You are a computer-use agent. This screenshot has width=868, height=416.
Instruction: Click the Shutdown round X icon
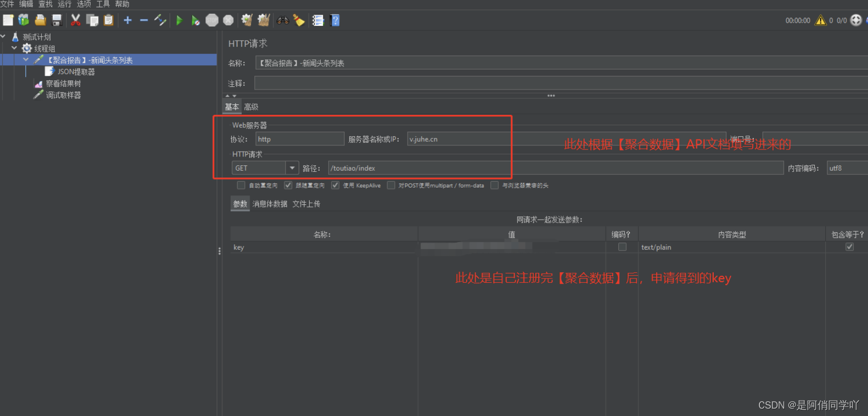click(x=228, y=21)
